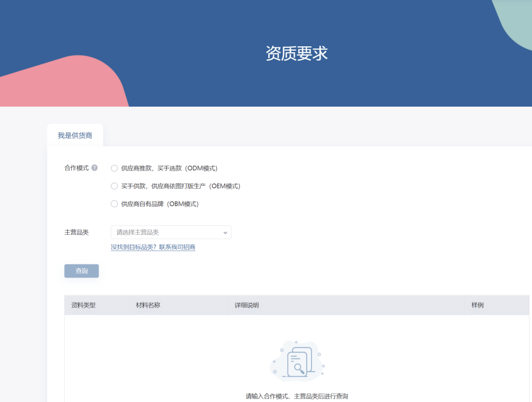Click the 材料名称 column header
532x402 pixels.
tap(148, 305)
